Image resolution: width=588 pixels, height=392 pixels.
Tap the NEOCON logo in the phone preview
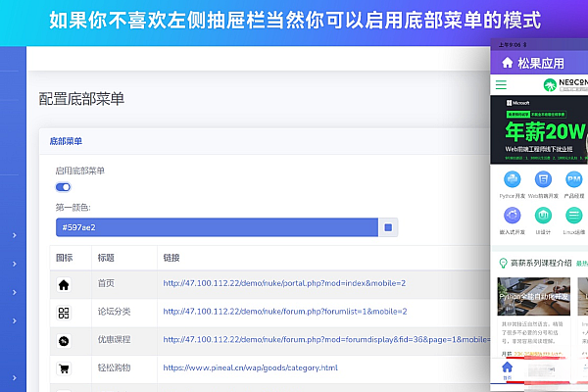coord(565,85)
